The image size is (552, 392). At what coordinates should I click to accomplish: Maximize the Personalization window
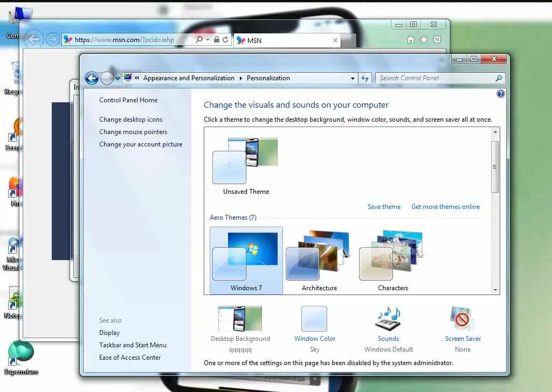474,59
